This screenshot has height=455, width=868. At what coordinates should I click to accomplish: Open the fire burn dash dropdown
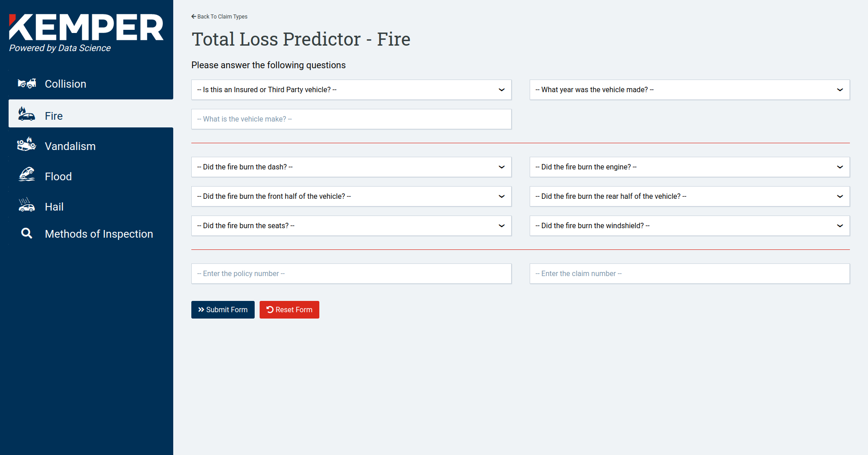(351, 167)
